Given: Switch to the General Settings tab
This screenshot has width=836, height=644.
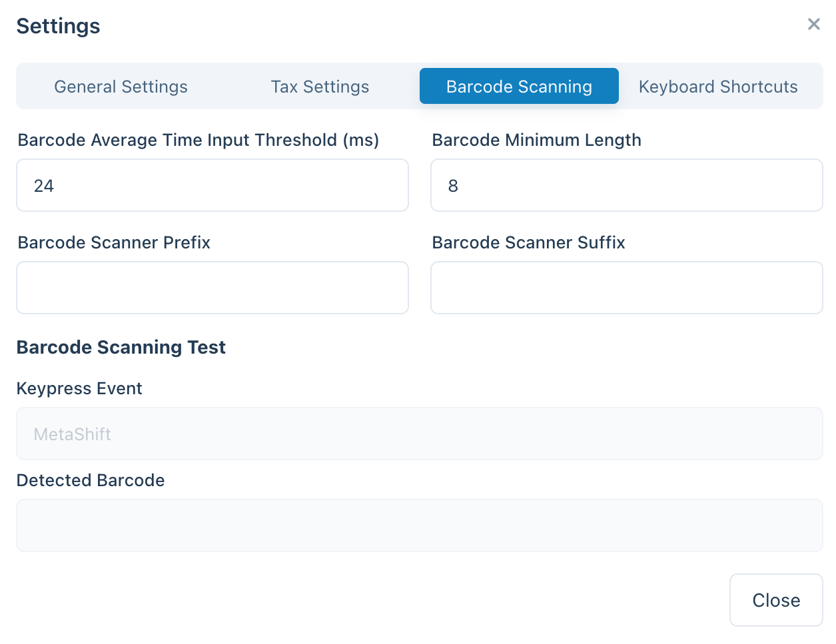Looking at the screenshot, I should click(121, 87).
